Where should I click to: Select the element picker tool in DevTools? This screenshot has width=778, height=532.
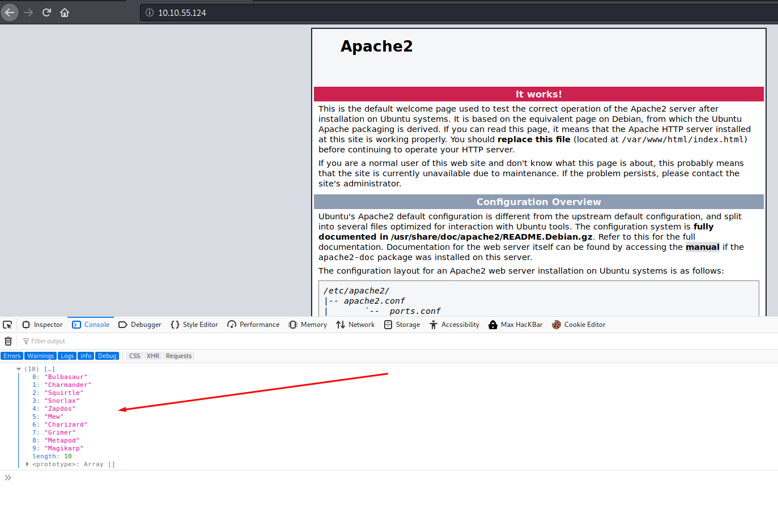(x=7, y=325)
